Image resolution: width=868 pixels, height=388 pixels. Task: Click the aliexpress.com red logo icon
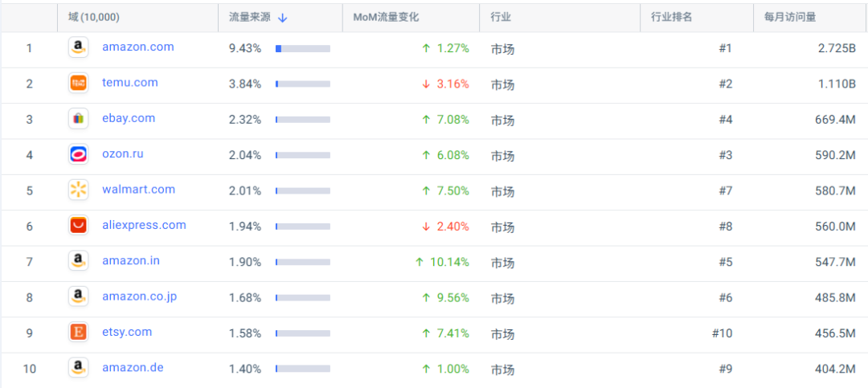coord(78,225)
